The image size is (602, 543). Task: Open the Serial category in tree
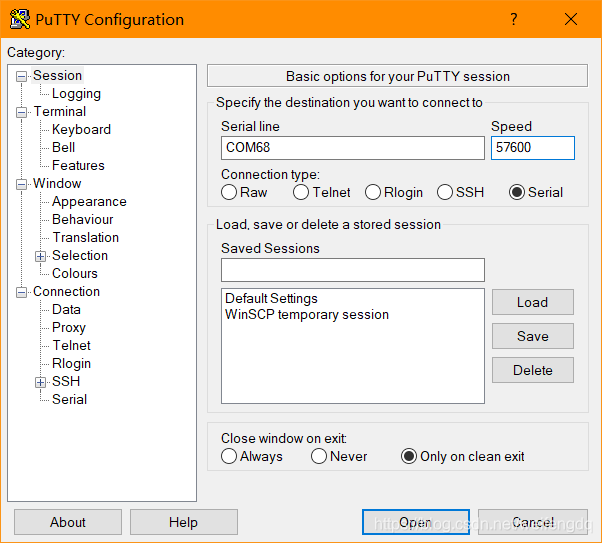(69, 399)
